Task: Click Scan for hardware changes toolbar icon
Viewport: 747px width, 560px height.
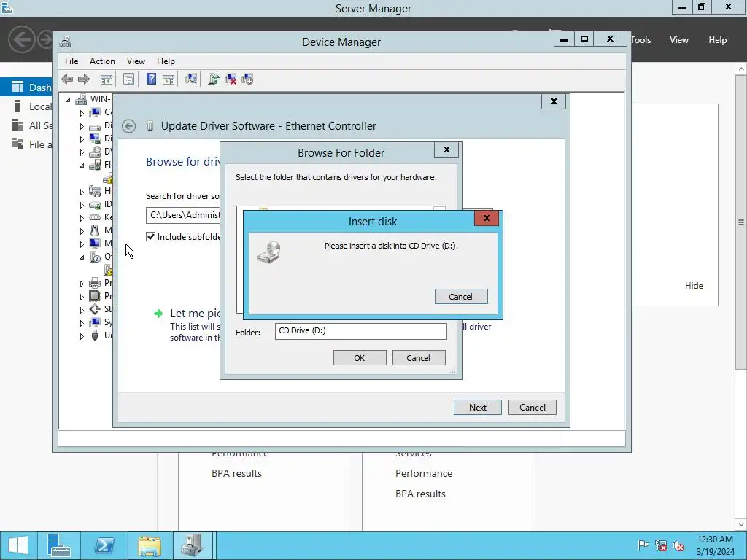Action: (191, 79)
